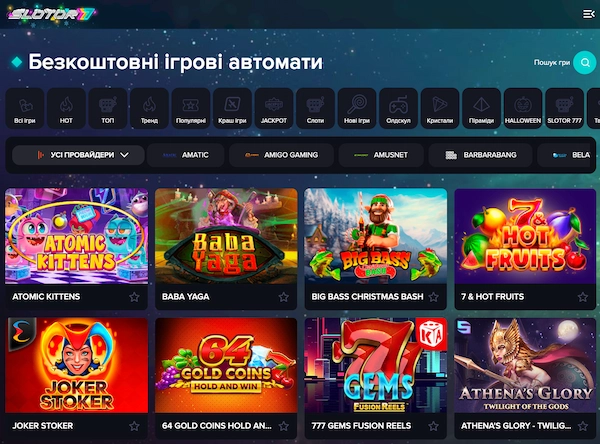
Task: Open the hamburger menu icon
Action: pyautogui.click(x=588, y=14)
